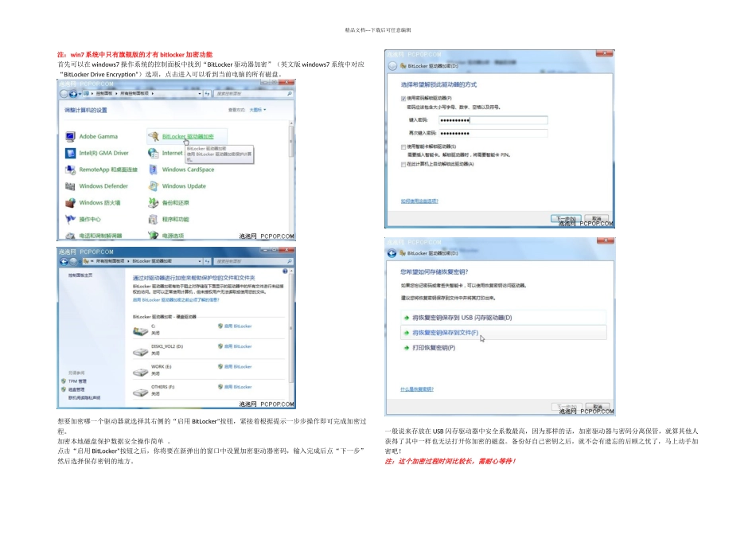This screenshot has height=535, width=756.
Task: Choose 将恢复密钥保存到文件(F) option
Action: pos(504,333)
